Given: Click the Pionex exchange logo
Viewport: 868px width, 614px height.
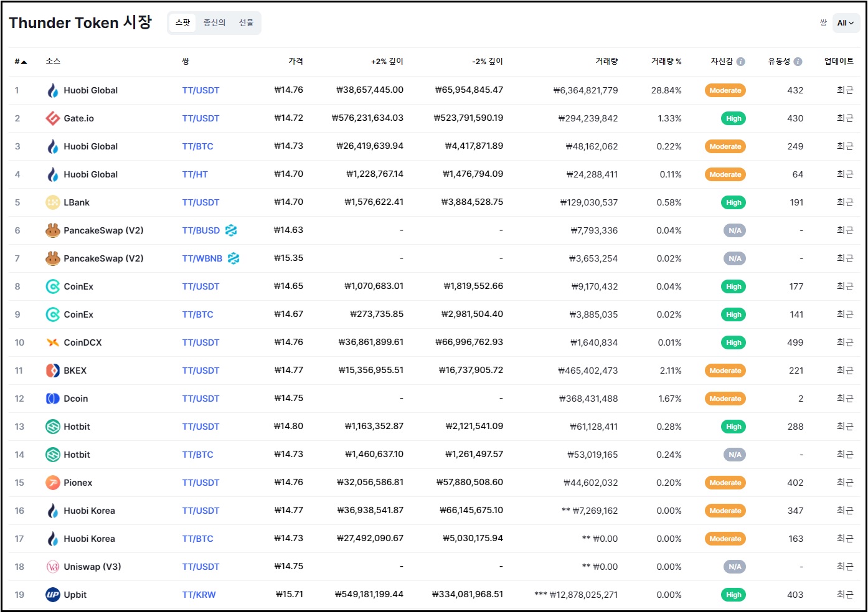Looking at the screenshot, I should [53, 483].
